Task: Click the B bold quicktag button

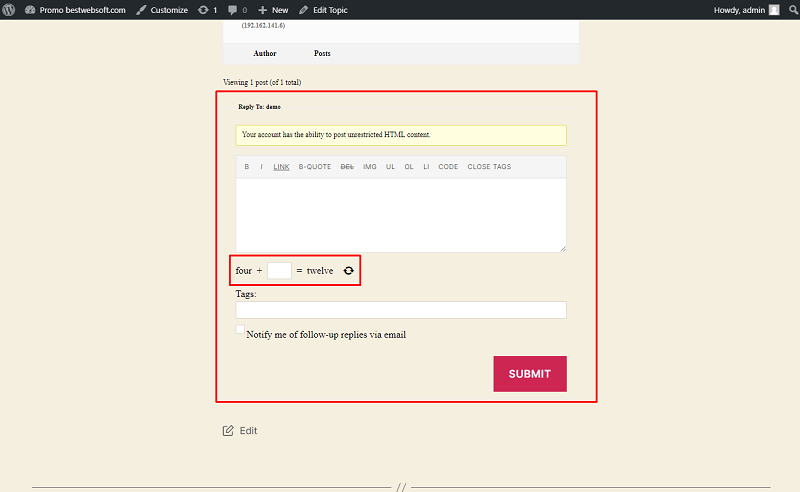Action: tap(247, 167)
